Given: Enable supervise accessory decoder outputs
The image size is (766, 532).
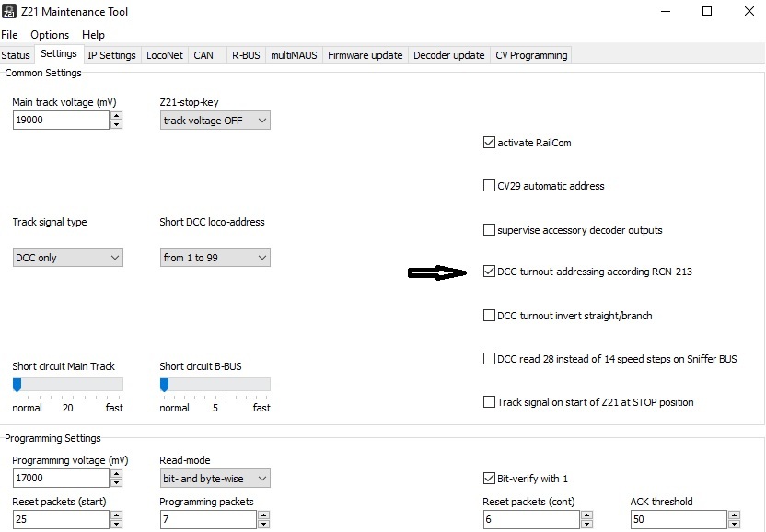Looking at the screenshot, I should coord(489,229).
